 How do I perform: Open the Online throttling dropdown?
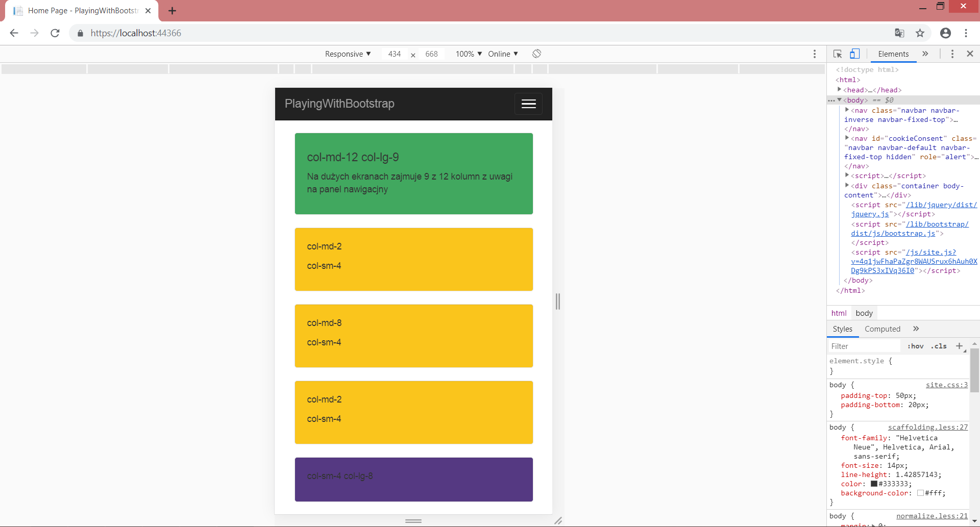coord(503,54)
